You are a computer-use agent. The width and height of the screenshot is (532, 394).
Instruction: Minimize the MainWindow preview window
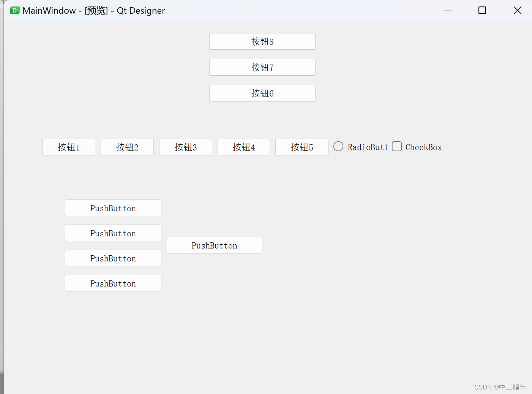tap(448, 10)
